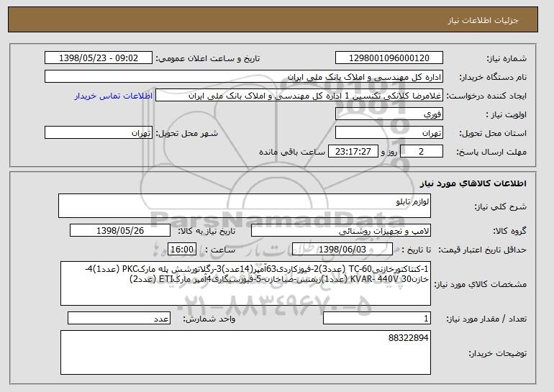Select the اولویت نیاز field showing فوری
The image size is (554, 392).
point(389,114)
